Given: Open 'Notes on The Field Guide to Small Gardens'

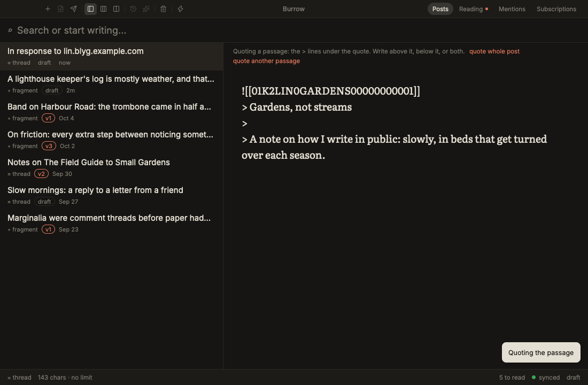Looking at the screenshot, I should 111,167.
